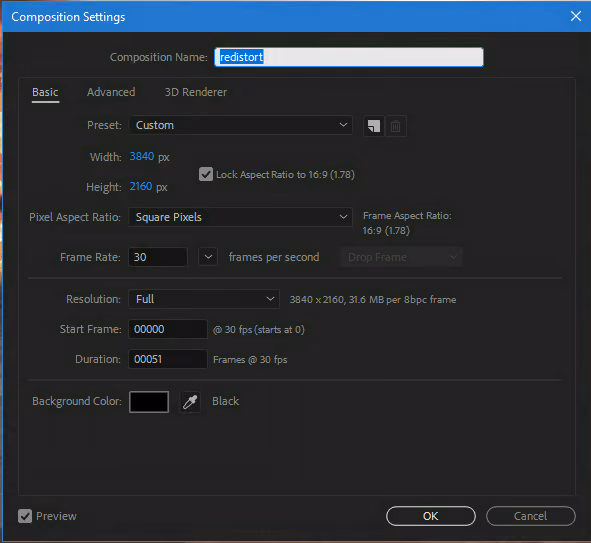
Task: Pick background color with the eyedropper
Action: [190, 402]
